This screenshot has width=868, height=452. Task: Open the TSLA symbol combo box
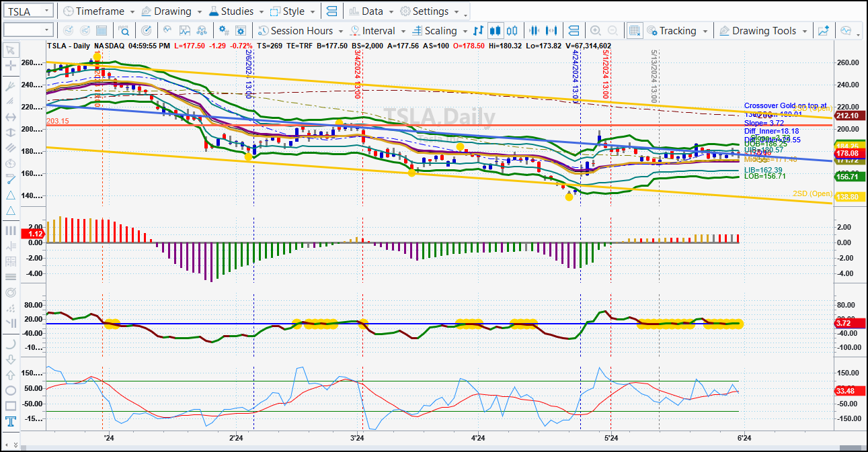[28, 11]
